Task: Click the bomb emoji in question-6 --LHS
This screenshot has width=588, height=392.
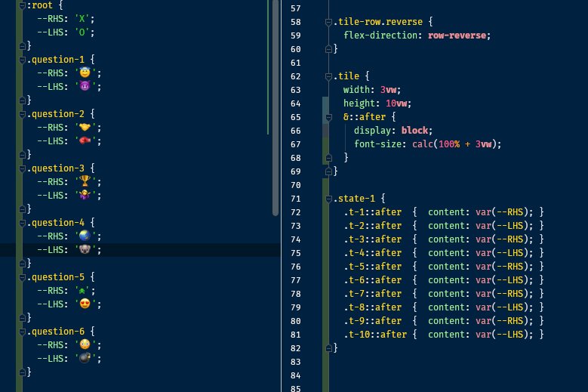Action: (85, 358)
